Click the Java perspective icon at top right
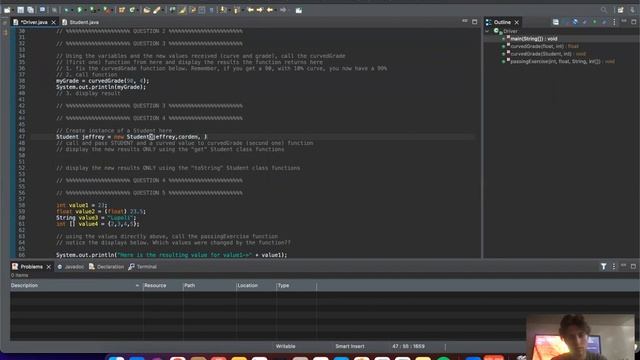This screenshot has width=640, height=360. tap(633, 10)
